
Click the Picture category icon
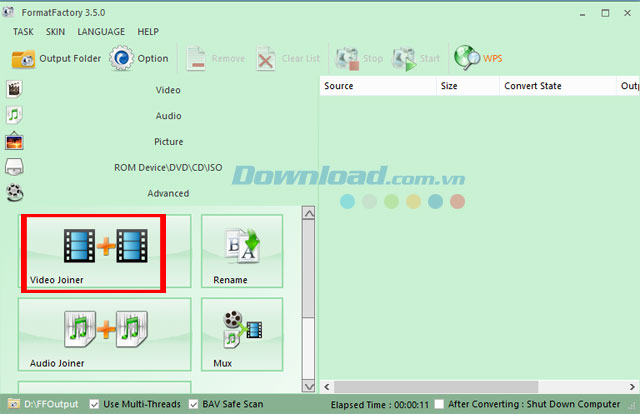tap(14, 141)
